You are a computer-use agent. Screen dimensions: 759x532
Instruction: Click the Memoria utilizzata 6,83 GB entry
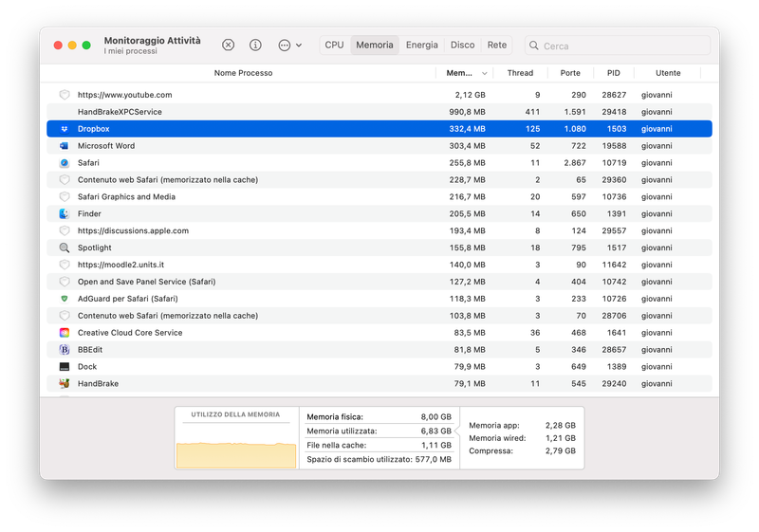(379, 431)
